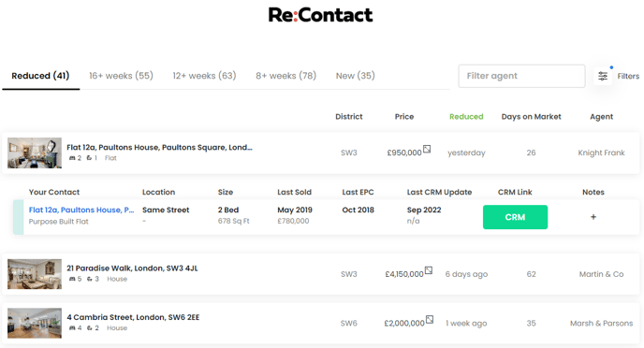Screen dimensions: 644x348
Task: Open the Flat 12a Paultons House contact link
Action: 81,210
